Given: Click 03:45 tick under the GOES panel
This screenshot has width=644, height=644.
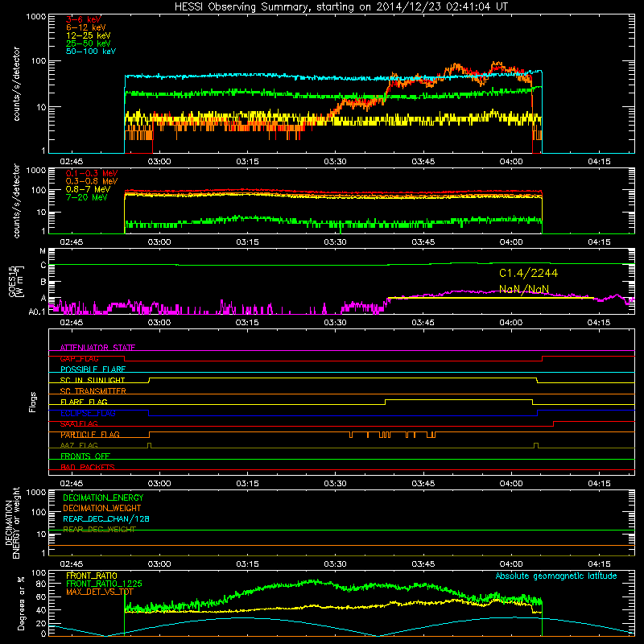Looking at the screenshot, I should pos(423,323).
